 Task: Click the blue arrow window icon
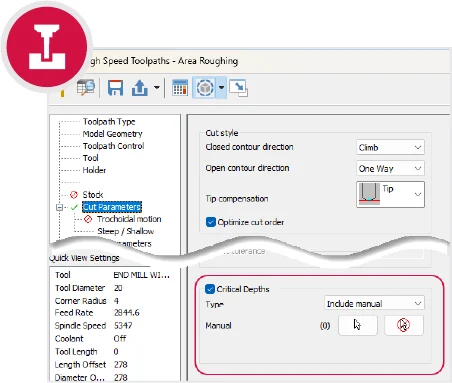click(x=239, y=88)
